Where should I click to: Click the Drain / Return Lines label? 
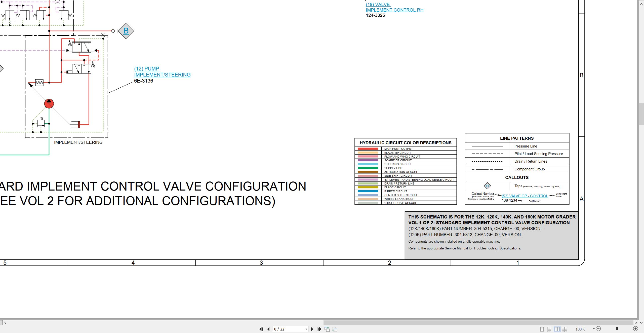531,161
